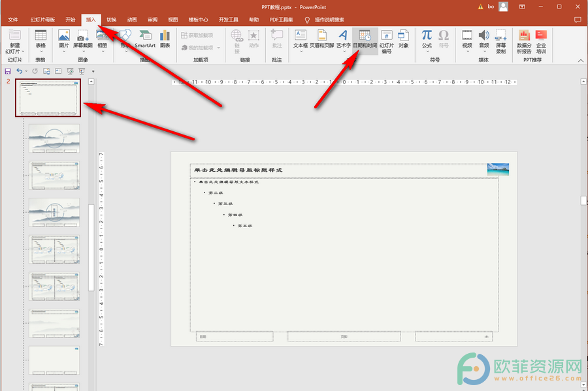Click the date footer placeholder 日期

click(235, 336)
